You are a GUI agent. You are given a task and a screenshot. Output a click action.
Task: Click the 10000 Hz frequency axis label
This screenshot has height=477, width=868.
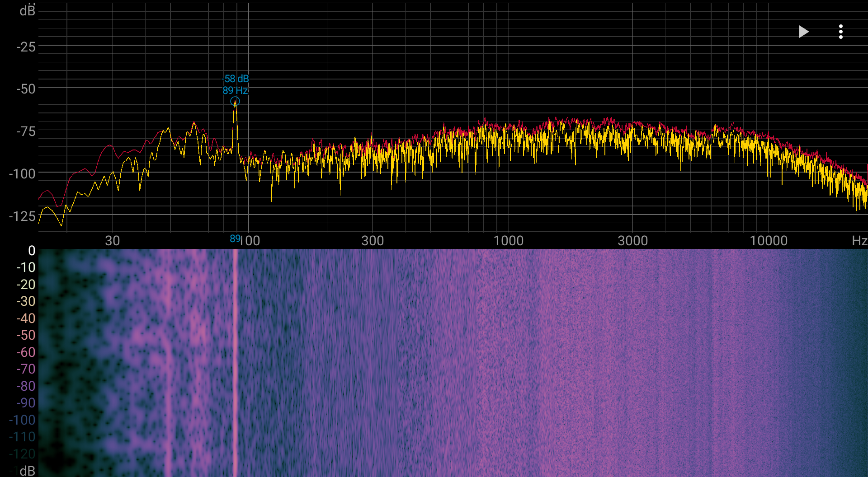pyautogui.click(x=769, y=241)
